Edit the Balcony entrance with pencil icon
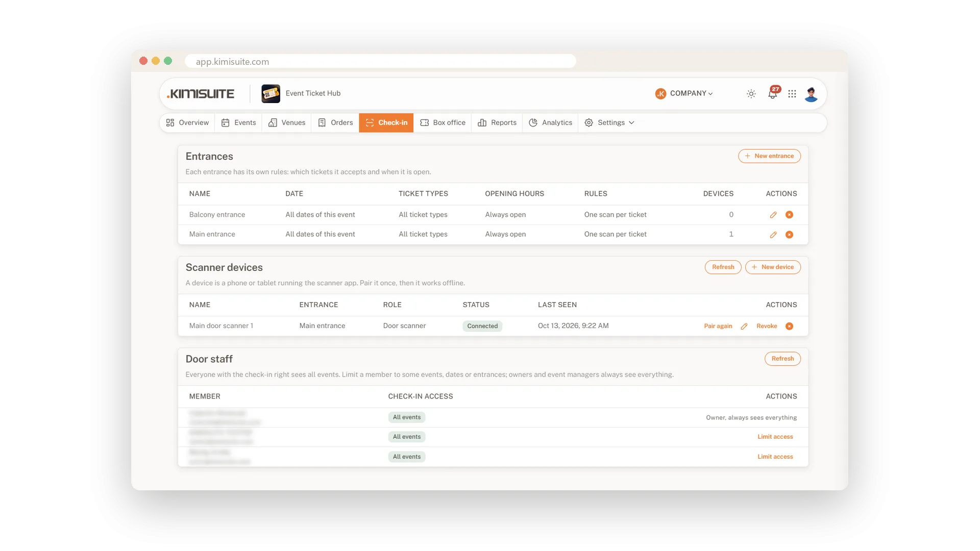The height and width of the screenshot is (551, 980). tap(773, 215)
